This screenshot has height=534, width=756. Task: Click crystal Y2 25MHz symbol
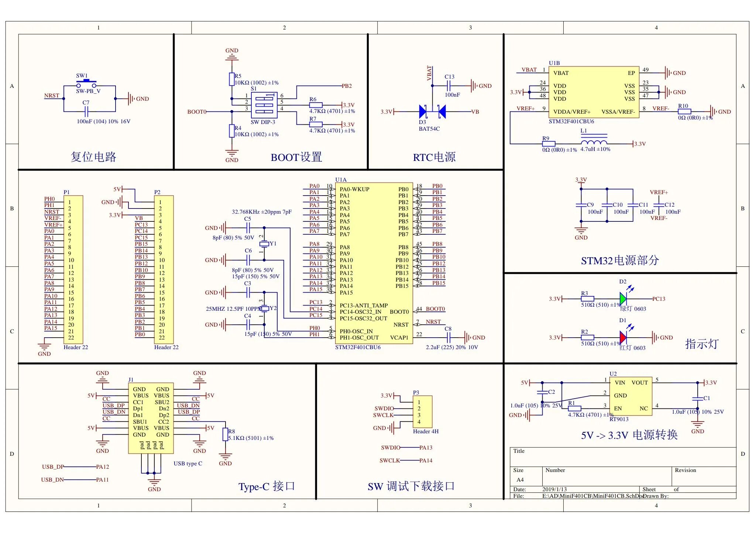(264, 308)
